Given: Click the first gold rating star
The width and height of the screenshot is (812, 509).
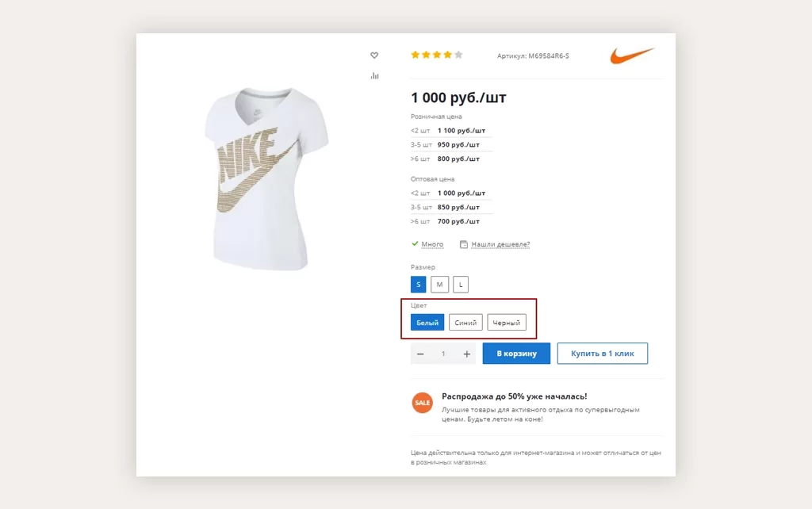Looking at the screenshot, I should tap(415, 55).
